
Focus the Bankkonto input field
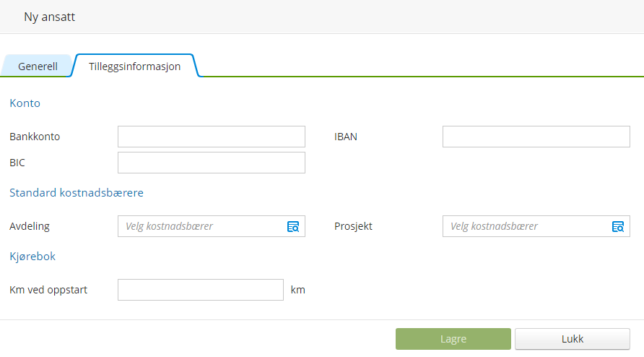point(211,137)
